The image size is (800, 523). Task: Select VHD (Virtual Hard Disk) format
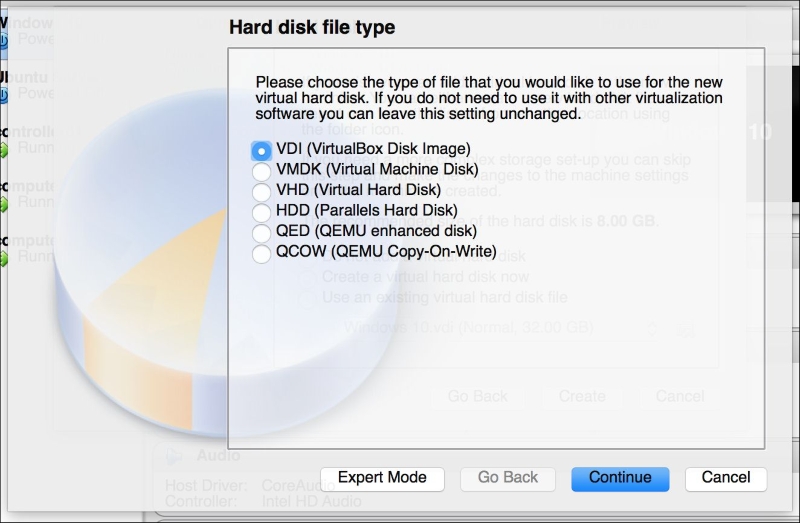261,192
